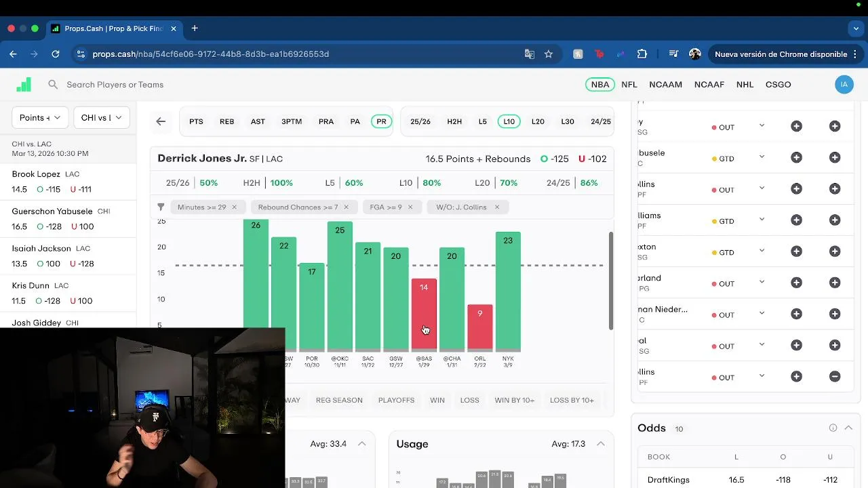Expand the status chevron in Yabusele GTD row
This screenshot has height=488, width=868.
tap(762, 157)
